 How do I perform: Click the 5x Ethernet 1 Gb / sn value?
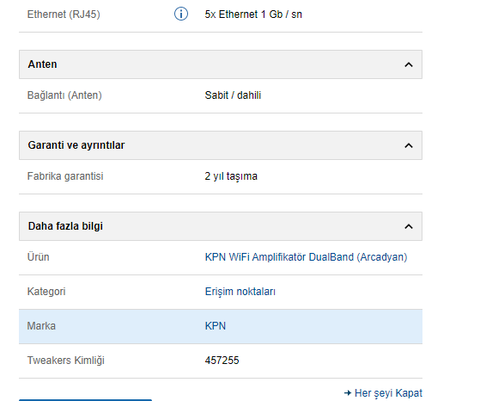(x=253, y=14)
